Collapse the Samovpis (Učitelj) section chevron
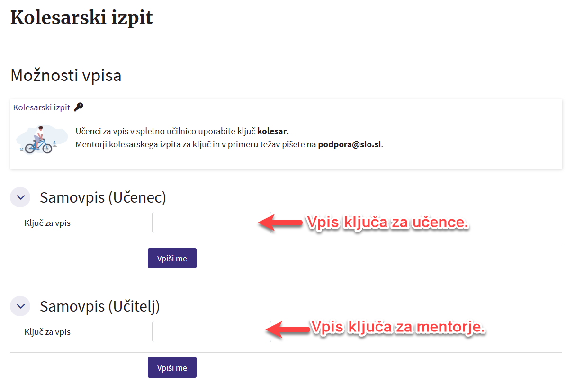575x392 pixels. click(20, 306)
